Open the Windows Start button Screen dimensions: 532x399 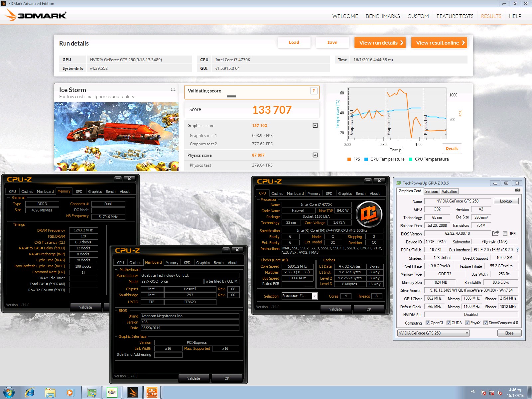click(x=9, y=392)
